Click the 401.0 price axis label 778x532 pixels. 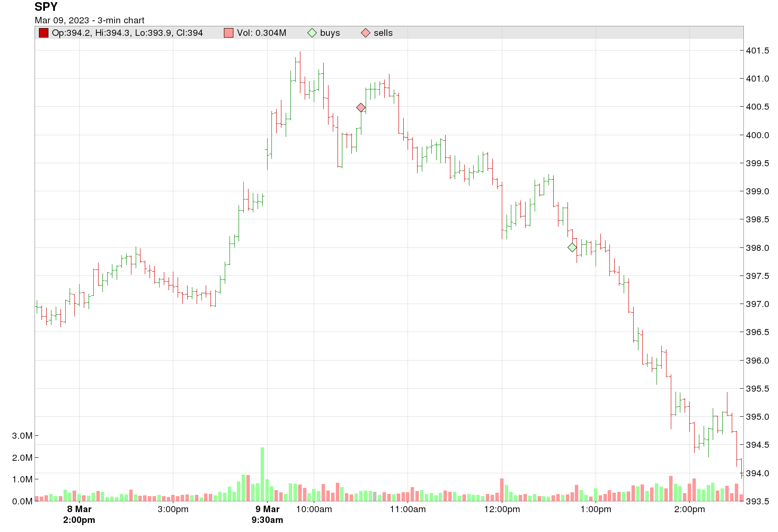point(758,79)
